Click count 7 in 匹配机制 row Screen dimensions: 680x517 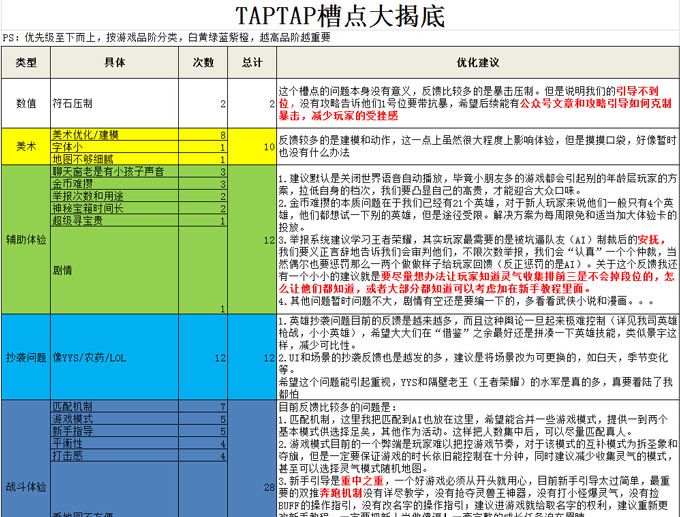[x=203, y=406]
